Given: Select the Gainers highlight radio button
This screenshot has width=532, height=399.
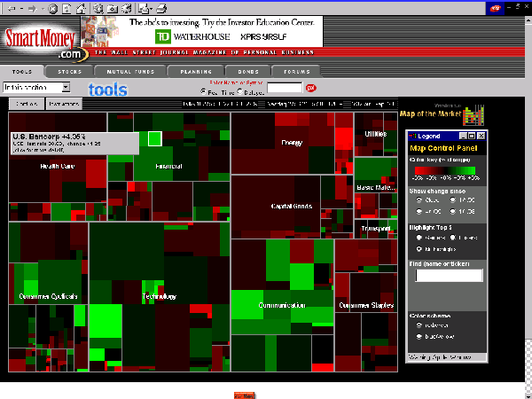Looking at the screenshot, I should 418,238.
